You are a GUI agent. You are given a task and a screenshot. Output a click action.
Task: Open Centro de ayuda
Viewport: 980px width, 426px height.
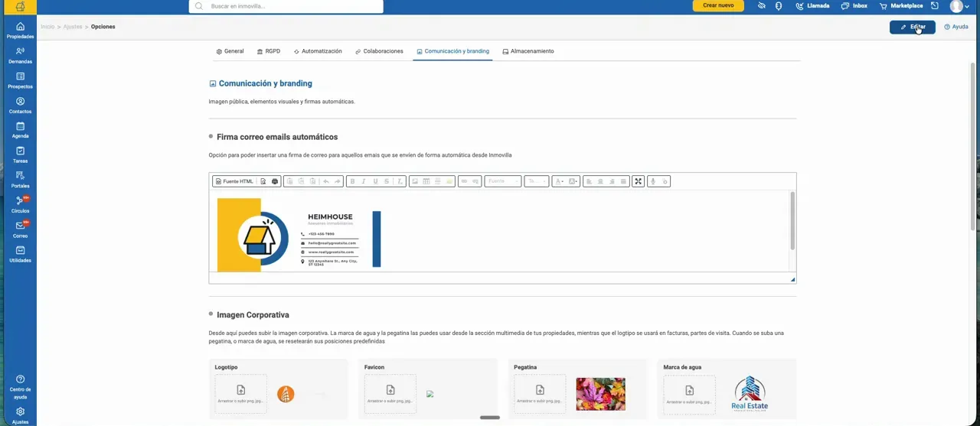[x=20, y=387]
